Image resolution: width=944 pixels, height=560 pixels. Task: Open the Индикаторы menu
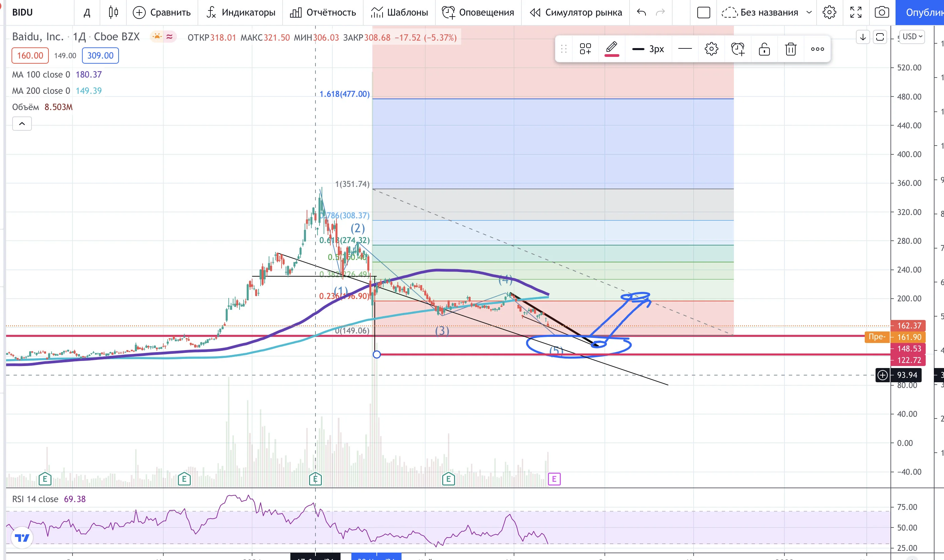point(241,13)
